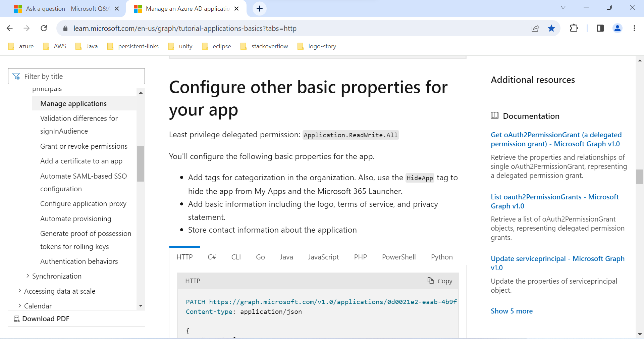Open Automate provisioning article
644x339 pixels.
(76, 219)
